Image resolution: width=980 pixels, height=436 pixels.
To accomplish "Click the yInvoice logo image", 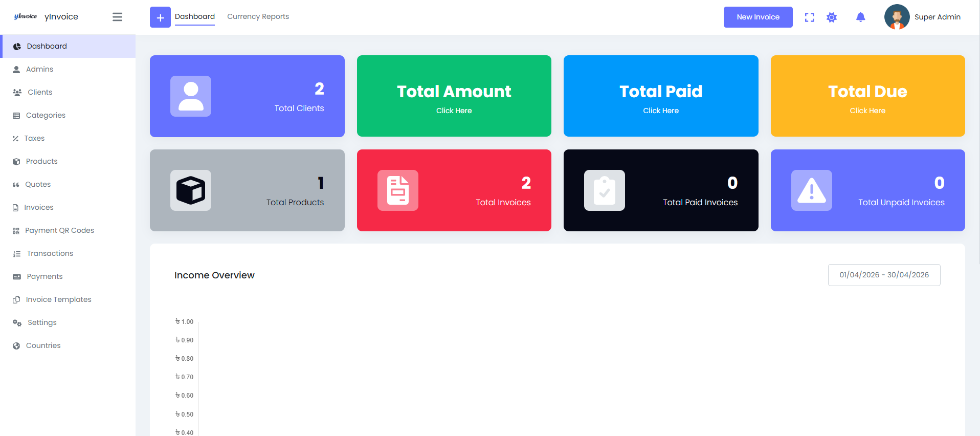I will [x=26, y=16].
